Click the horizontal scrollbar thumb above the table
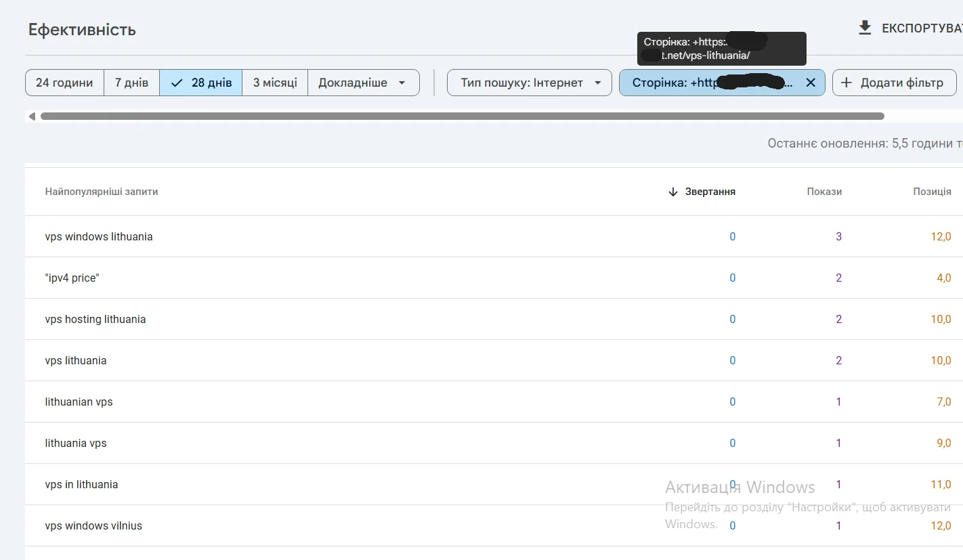The height and width of the screenshot is (560, 963). (x=463, y=116)
